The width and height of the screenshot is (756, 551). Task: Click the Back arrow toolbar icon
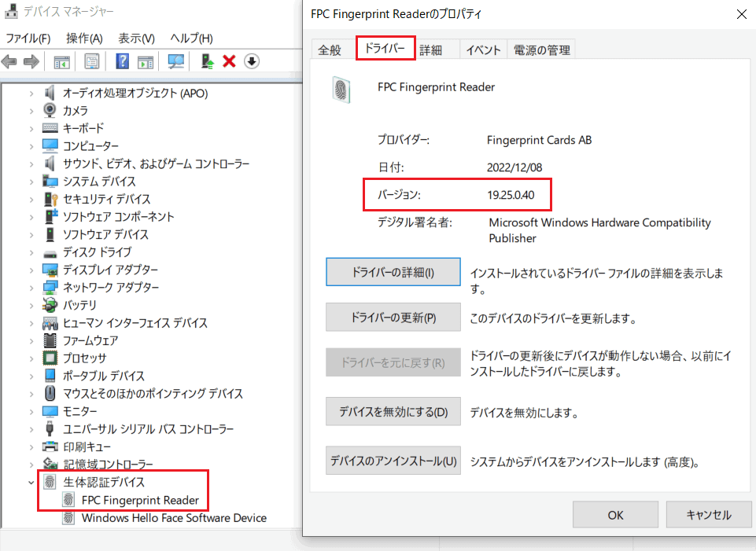point(9,61)
